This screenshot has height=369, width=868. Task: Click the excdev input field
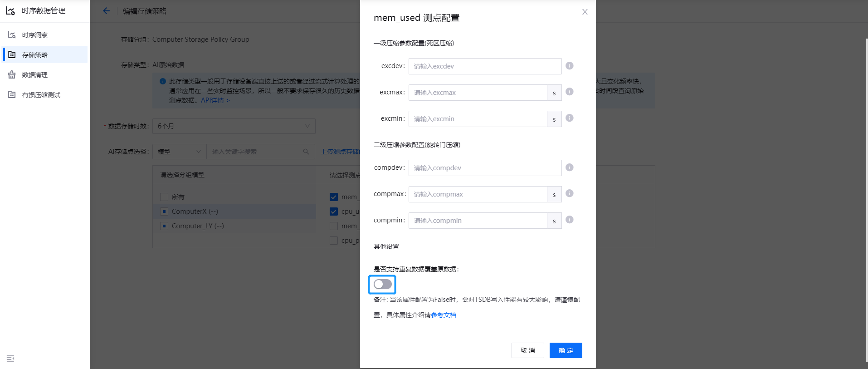pyautogui.click(x=485, y=66)
